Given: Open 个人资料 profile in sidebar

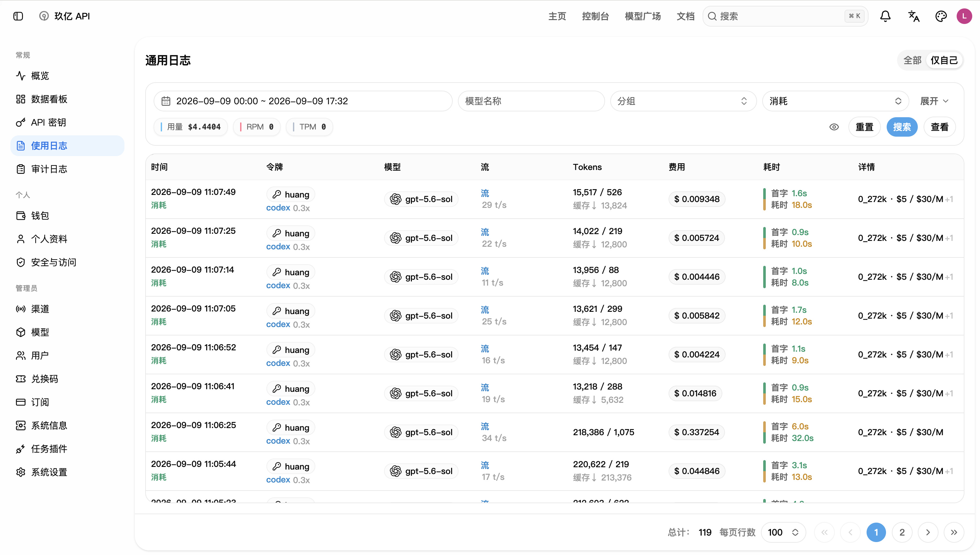Looking at the screenshot, I should 67,239.
